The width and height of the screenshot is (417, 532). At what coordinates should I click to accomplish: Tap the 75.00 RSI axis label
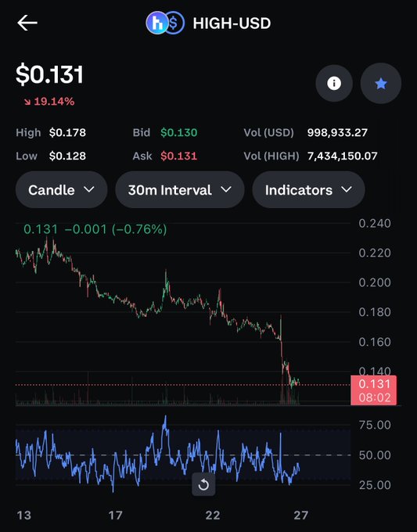[375, 425]
